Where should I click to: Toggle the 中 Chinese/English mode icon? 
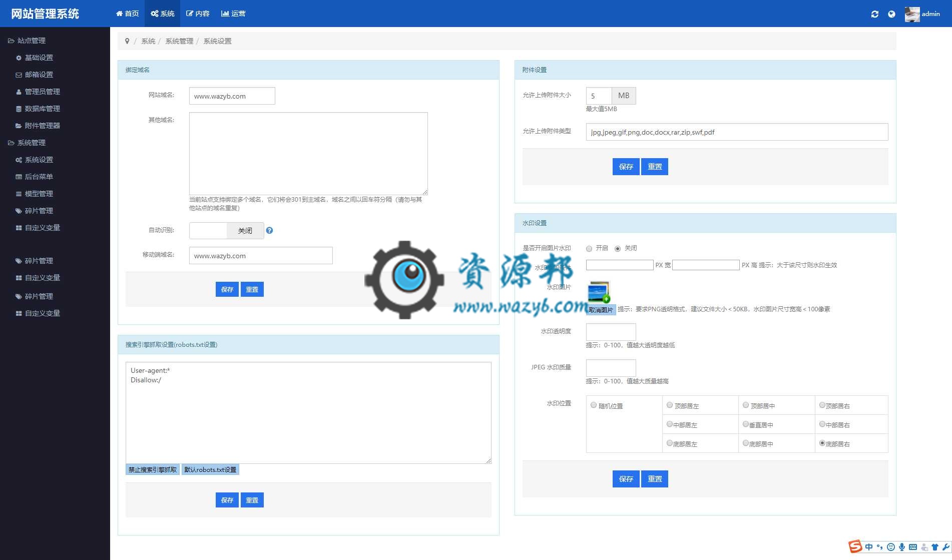869,547
